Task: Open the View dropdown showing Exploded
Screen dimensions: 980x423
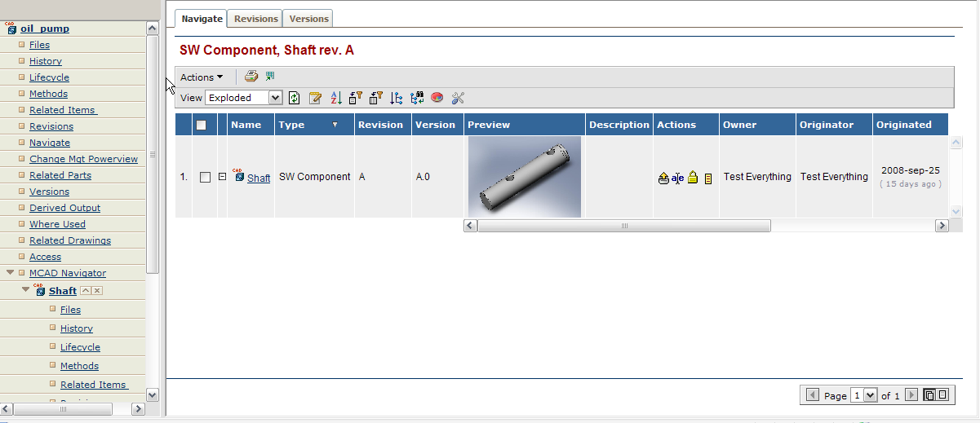Action: tap(243, 98)
